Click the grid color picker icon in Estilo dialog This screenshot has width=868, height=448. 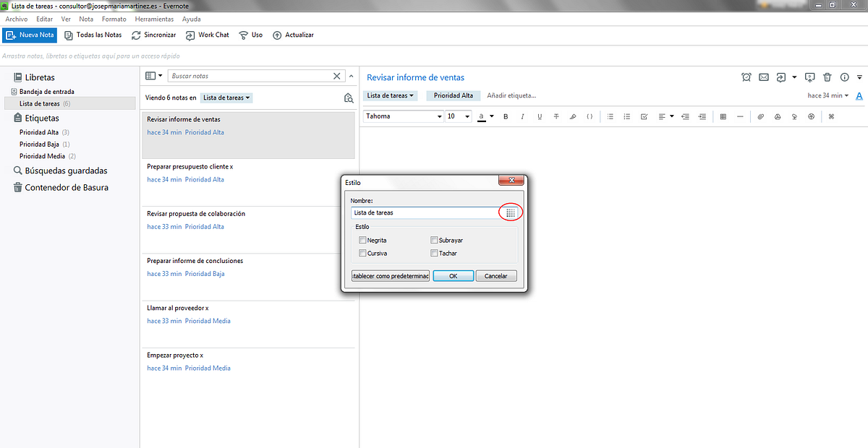[x=510, y=212]
